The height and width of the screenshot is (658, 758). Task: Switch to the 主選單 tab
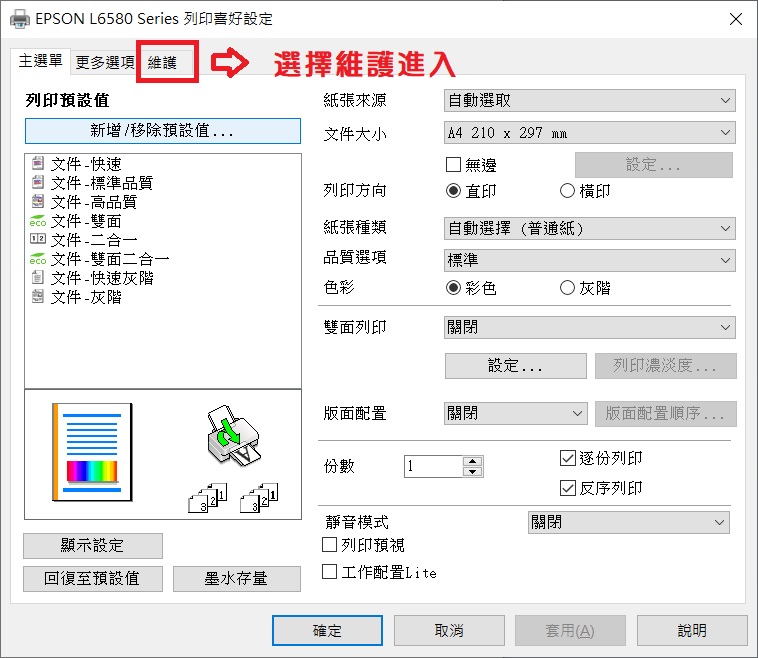point(41,61)
